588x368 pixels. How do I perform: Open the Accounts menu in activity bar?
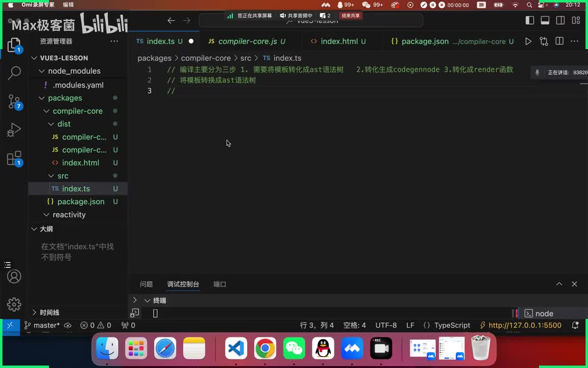pyautogui.click(x=14, y=277)
